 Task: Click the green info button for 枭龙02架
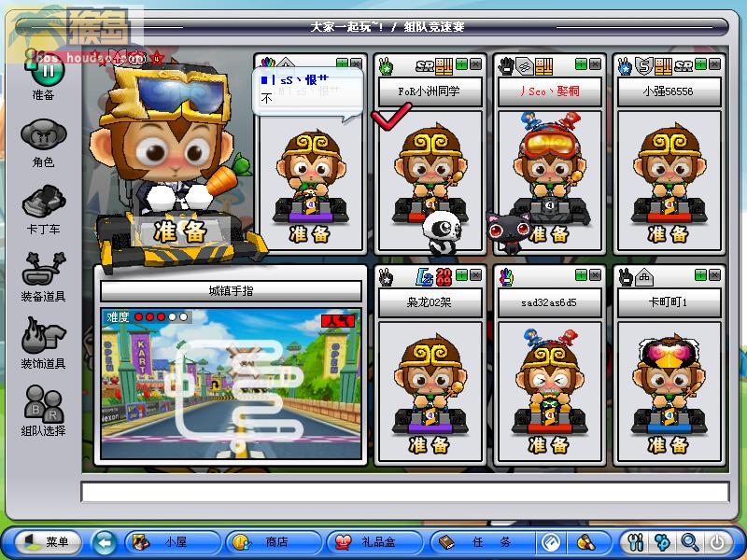click(461, 274)
